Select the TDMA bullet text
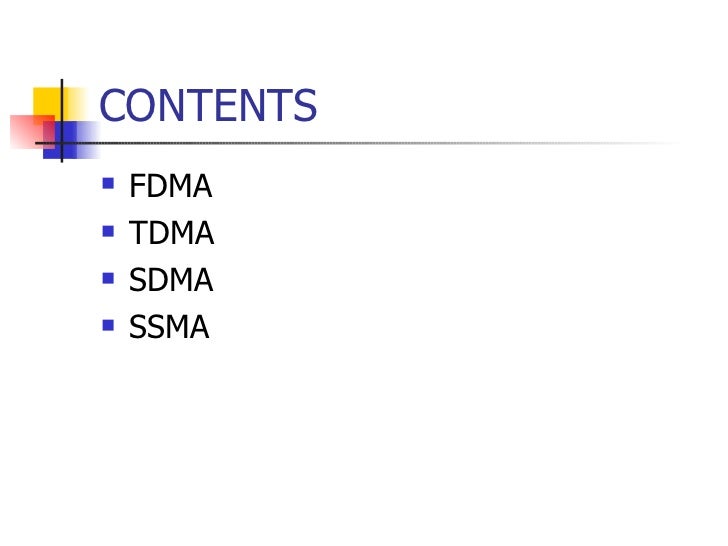728x546 pixels. point(171,233)
